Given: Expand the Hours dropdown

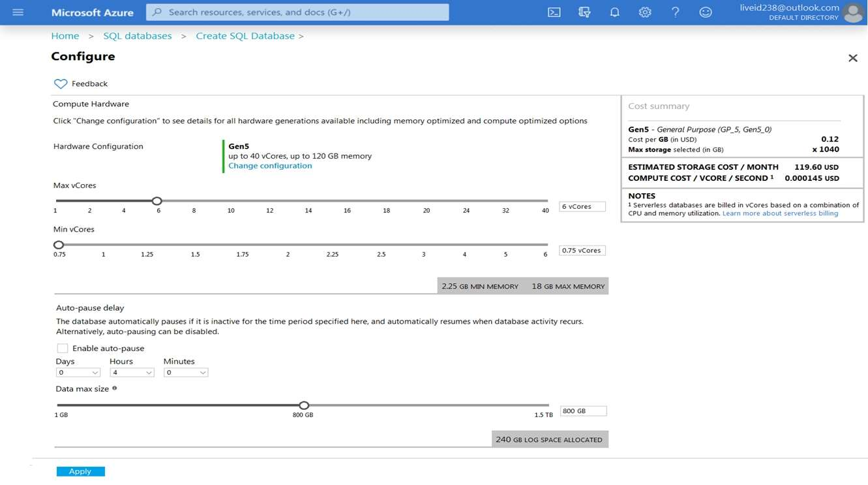Looking at the screenshot, I should point(132,373).
